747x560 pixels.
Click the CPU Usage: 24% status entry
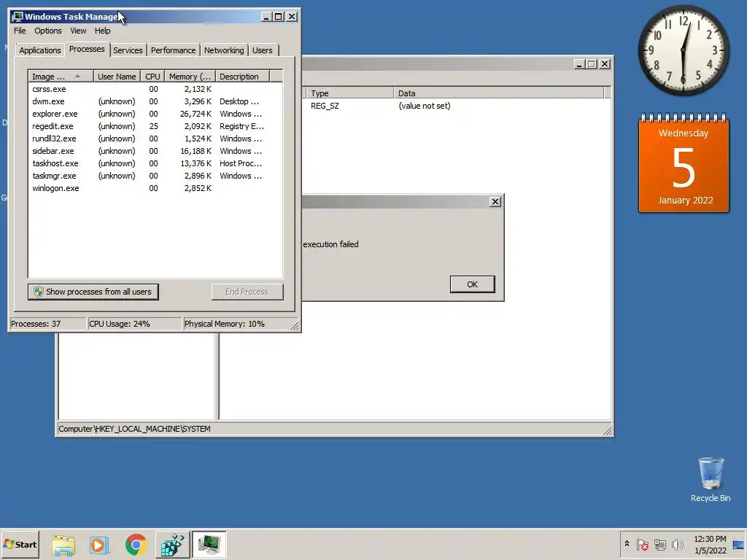(135, 324)
